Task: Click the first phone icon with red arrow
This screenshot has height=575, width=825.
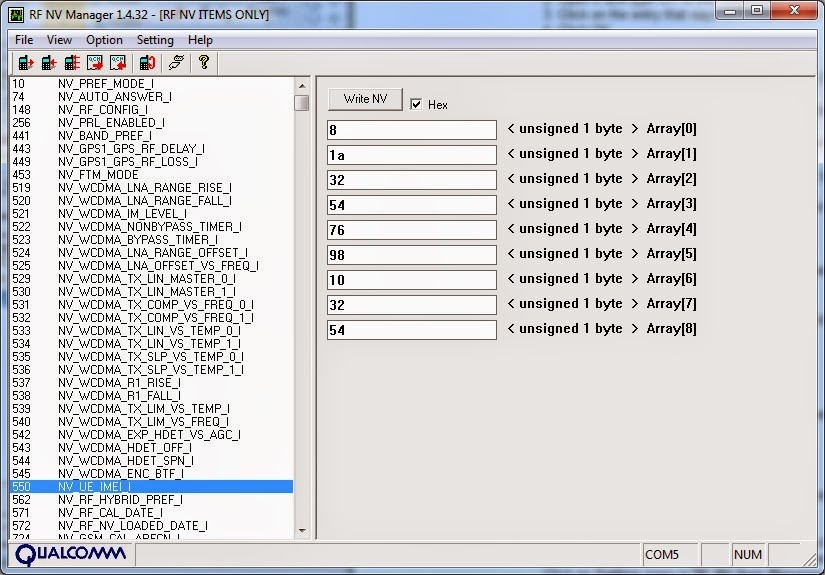Action: tap(25, 63)
